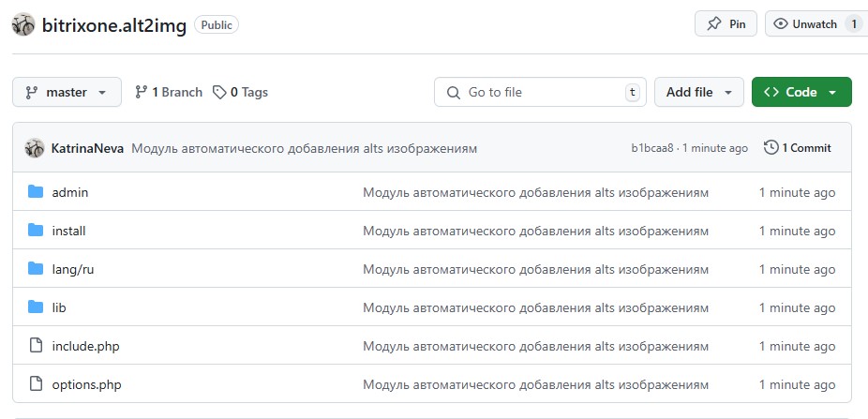Click commit hash b1bcaa8
The height and width of the screenshot is (419, 868).
[x=652, y=148]
